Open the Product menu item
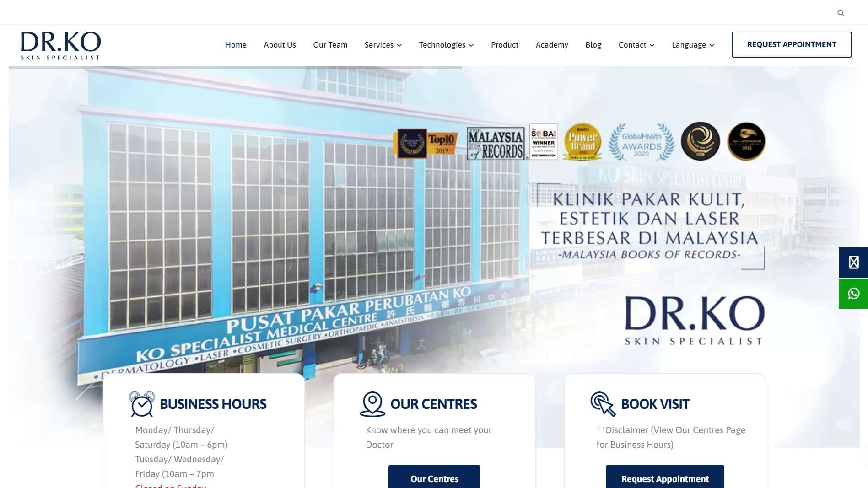This screenshot has height=488, width=868. (x=505, y=45)
